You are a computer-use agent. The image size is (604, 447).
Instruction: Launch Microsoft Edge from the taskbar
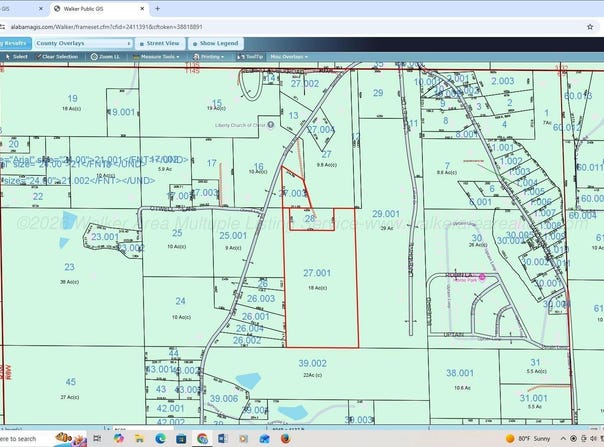click(x=160, y=439)
